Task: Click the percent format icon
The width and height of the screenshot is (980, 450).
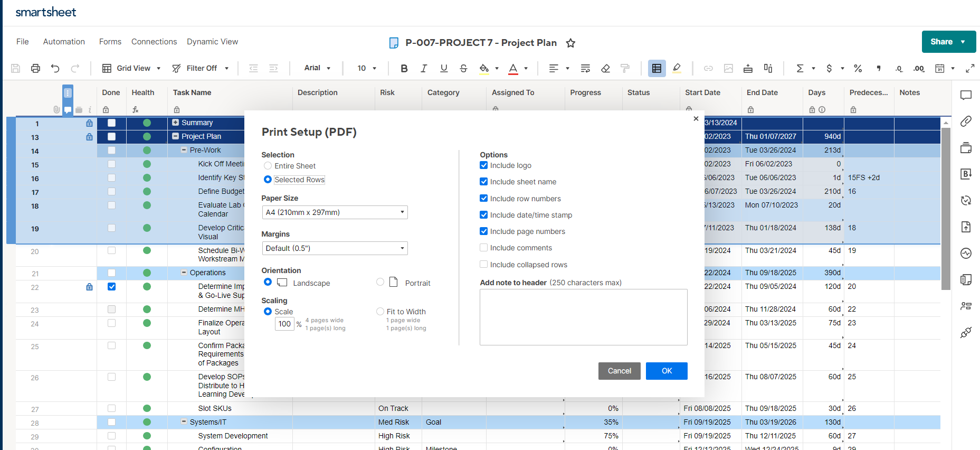Action: pyautogui.click(x=858, y=68)
